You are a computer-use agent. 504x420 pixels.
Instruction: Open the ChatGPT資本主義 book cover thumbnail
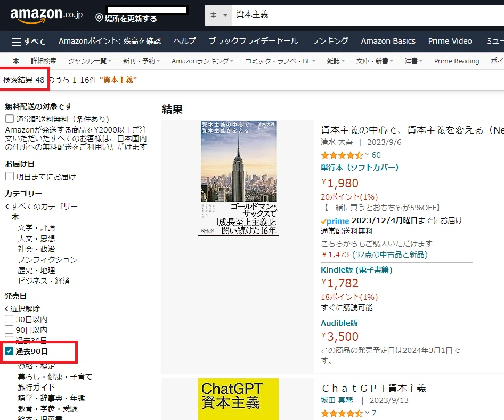pos(238,399)
